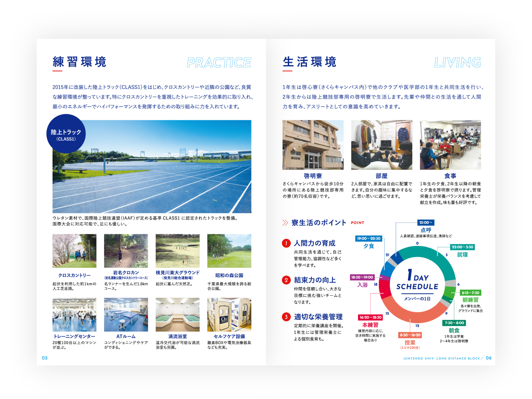
Task: Click the 陸上トラック (CLASS1) blue circle badge
Action: pos(66,134)
